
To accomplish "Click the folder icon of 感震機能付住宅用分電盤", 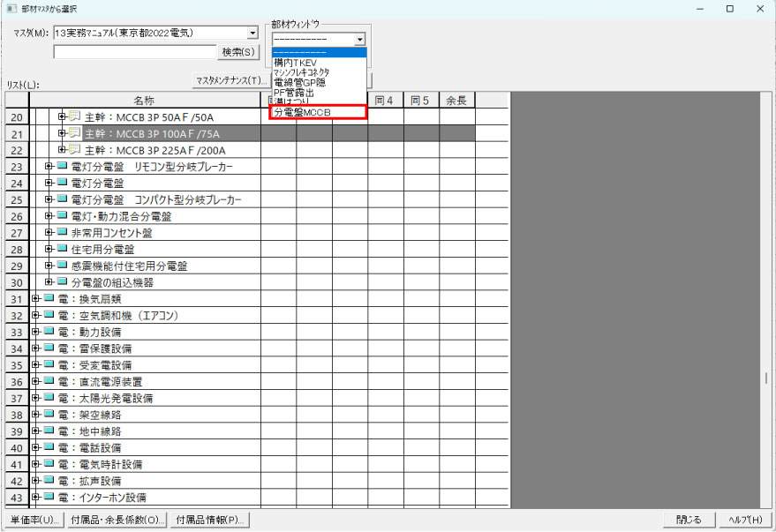I will (x=62, y=265).
